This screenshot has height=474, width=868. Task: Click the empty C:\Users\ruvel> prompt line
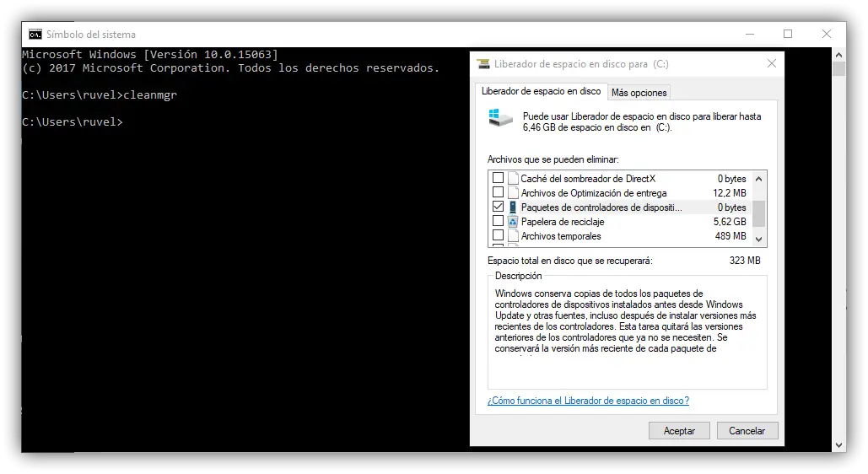pos(73,121)
